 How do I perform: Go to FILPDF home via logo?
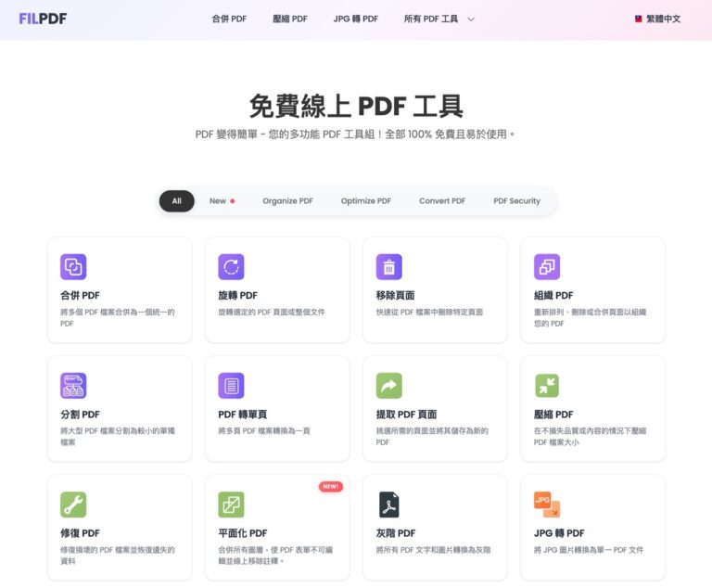(43, 19)
